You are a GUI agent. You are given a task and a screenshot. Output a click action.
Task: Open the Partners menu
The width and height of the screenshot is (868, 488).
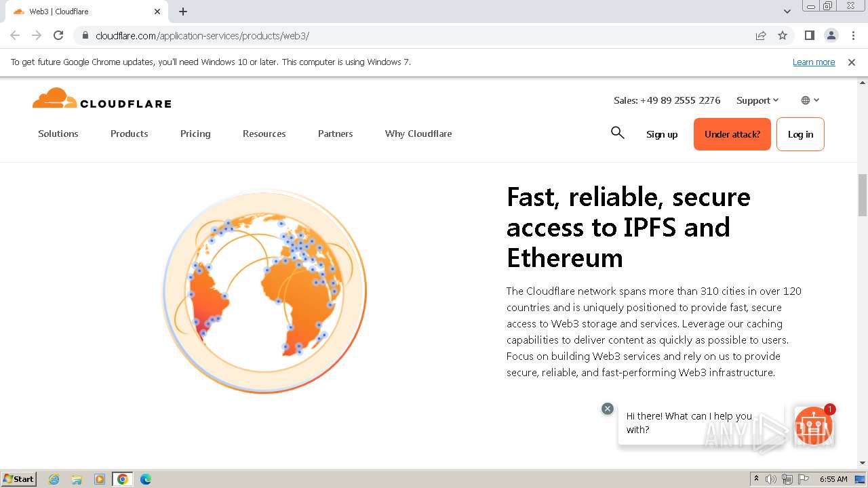coord(336,134)
